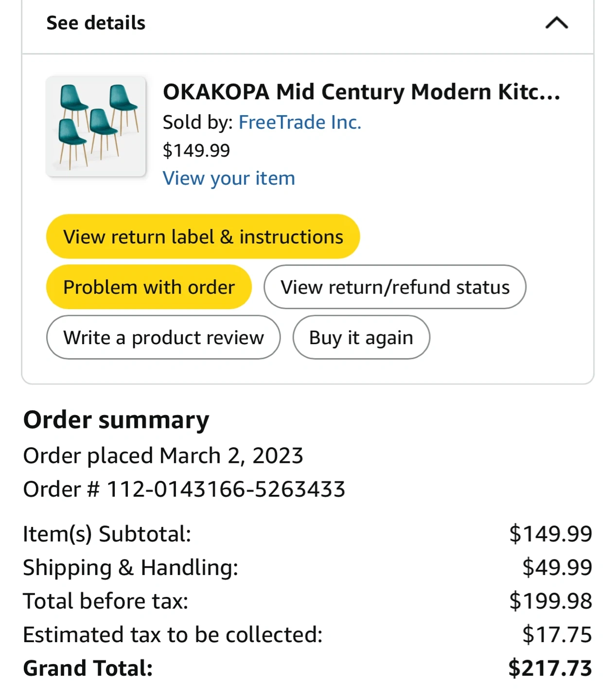616x700 pixels.
Task: Visit the FreeTrade Inc. seller page
Action: pos(299,122)
